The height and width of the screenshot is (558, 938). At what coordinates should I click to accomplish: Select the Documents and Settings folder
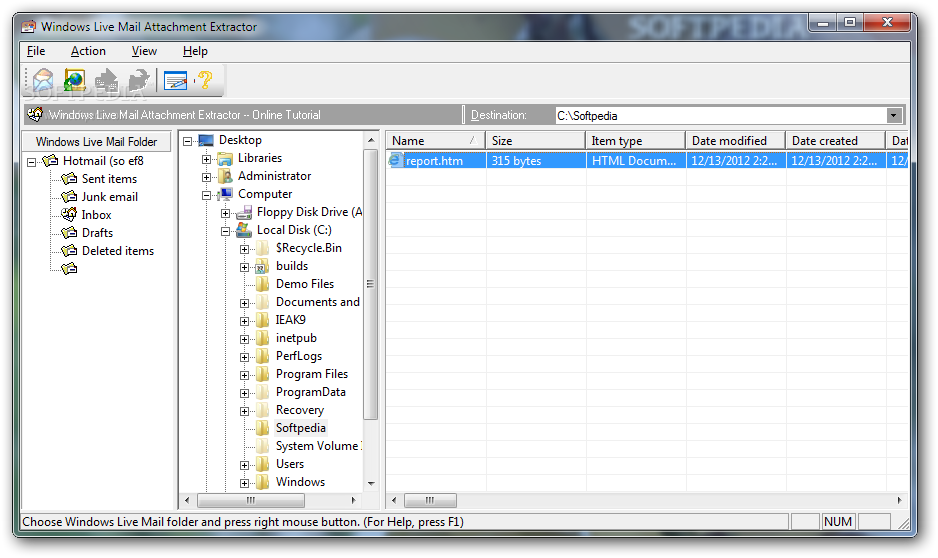(x=318, y=302)
